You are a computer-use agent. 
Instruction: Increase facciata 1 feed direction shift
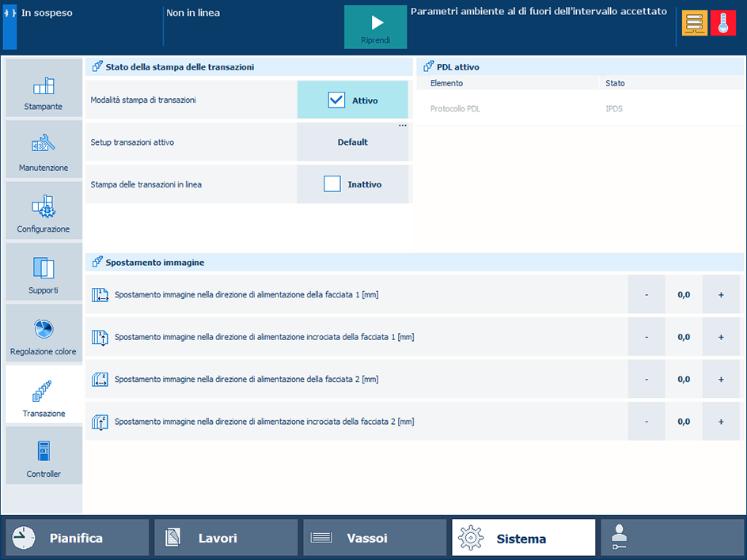[x=721, y=295]
